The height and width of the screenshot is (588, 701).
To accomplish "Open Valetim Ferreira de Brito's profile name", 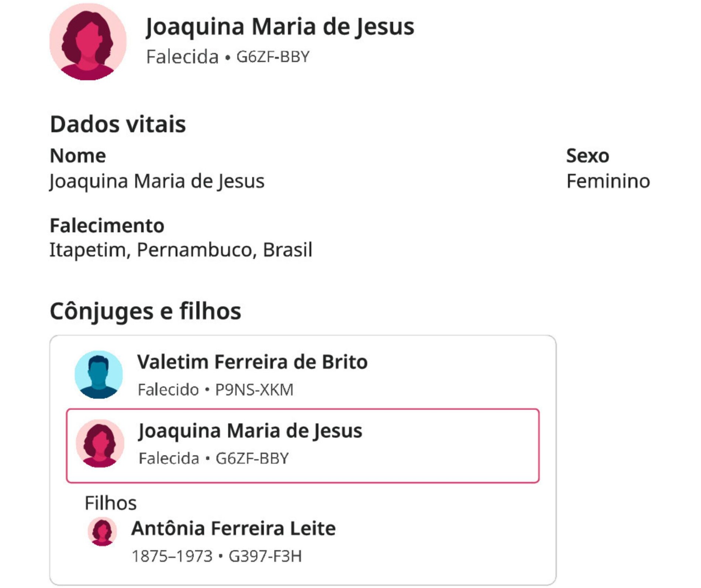I will tap(252, 362).
